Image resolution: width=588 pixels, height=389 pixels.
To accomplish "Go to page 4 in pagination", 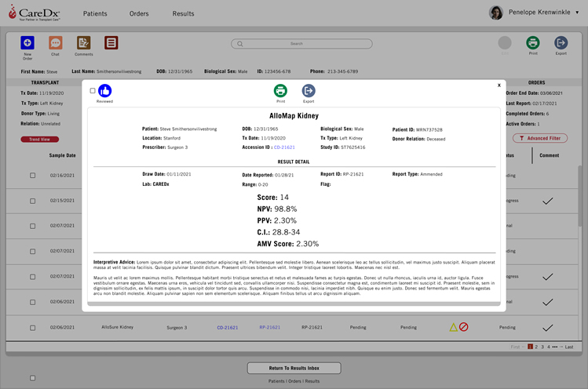I will 548,347.
